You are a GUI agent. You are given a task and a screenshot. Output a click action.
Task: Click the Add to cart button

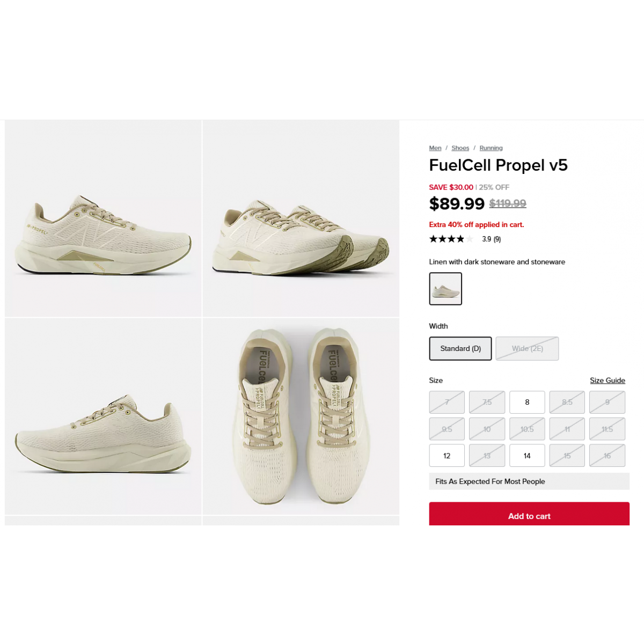point(529,514)
